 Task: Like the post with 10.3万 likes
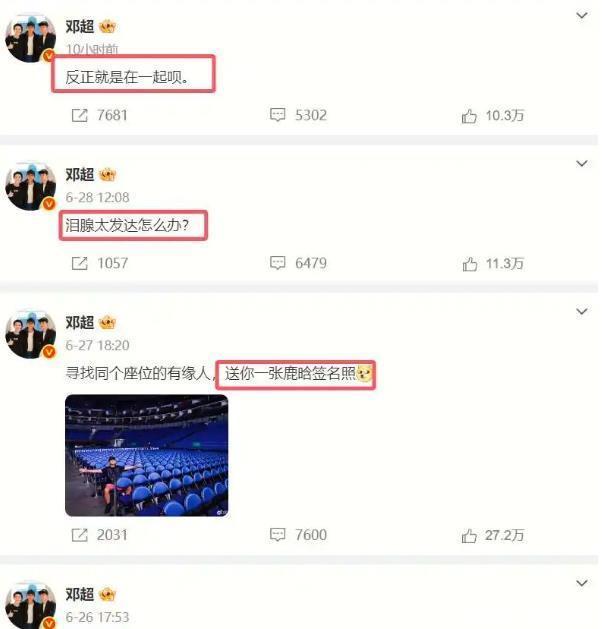pos(493,116)
